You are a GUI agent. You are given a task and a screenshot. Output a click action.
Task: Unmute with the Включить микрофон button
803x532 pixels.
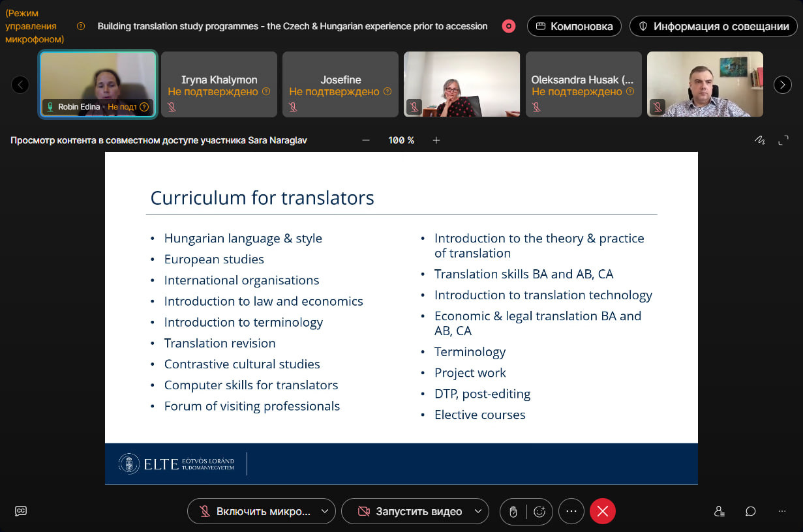pos(254,512)
